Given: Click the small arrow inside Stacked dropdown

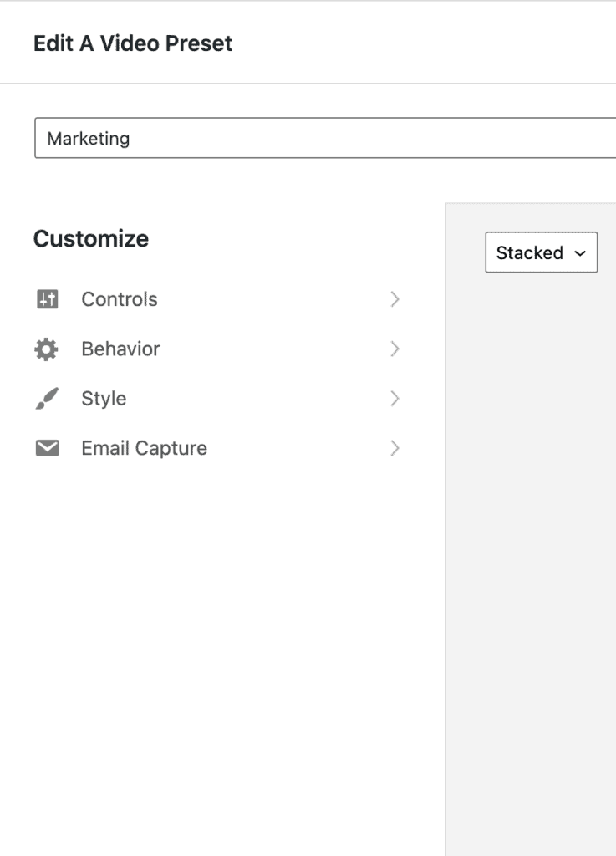Looking at the screenshot, I should click(x=581, y=253).
